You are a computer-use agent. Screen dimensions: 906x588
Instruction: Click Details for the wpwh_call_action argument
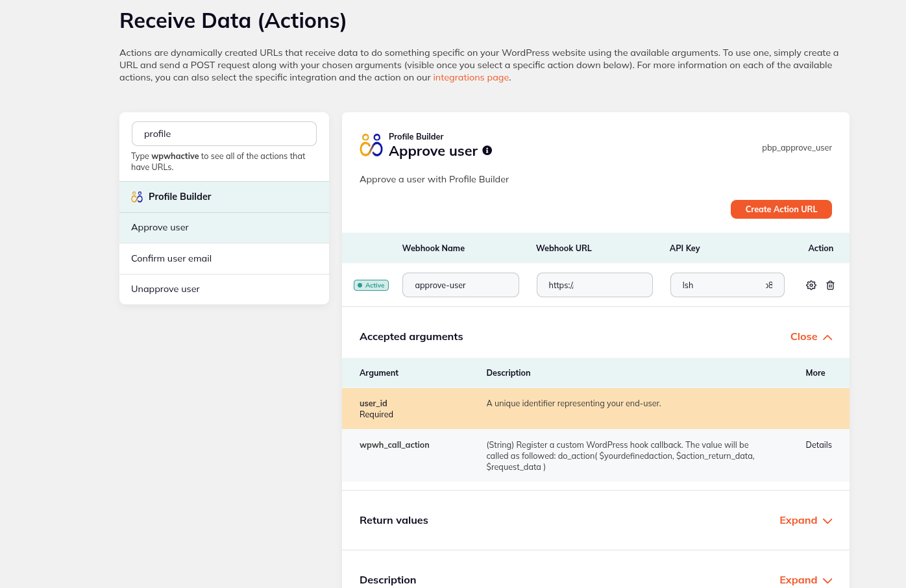[818, 445]
